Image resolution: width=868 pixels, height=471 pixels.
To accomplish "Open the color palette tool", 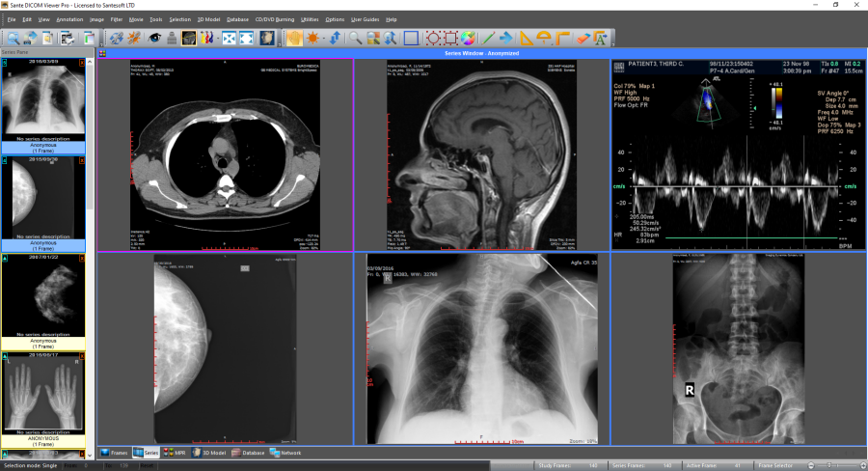I will click(x=467, y=39).
